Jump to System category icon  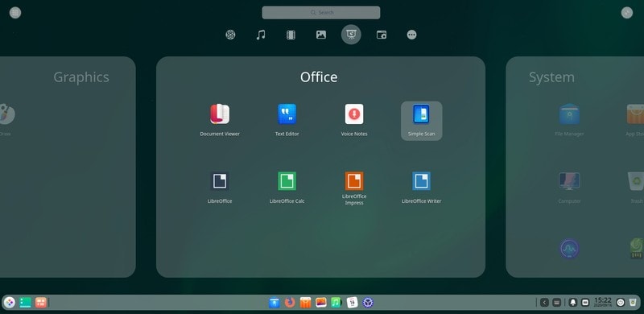[382, 35]
